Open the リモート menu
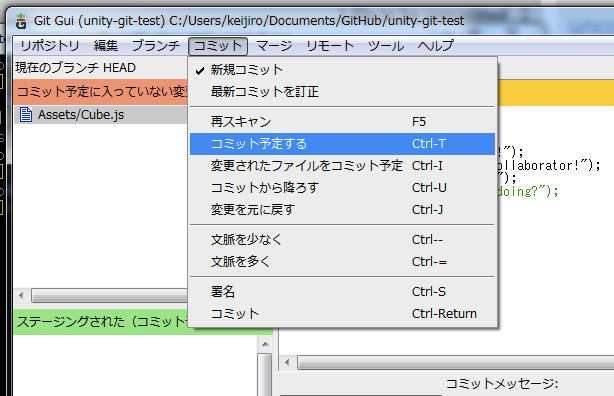614x396 pixels. click(x=330, y=46)
